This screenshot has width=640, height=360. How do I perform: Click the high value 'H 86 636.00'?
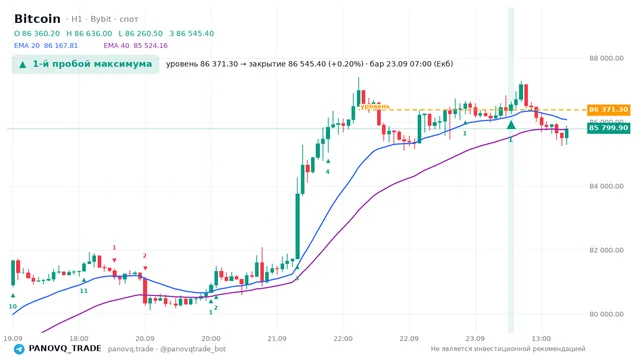pos(89,33)
